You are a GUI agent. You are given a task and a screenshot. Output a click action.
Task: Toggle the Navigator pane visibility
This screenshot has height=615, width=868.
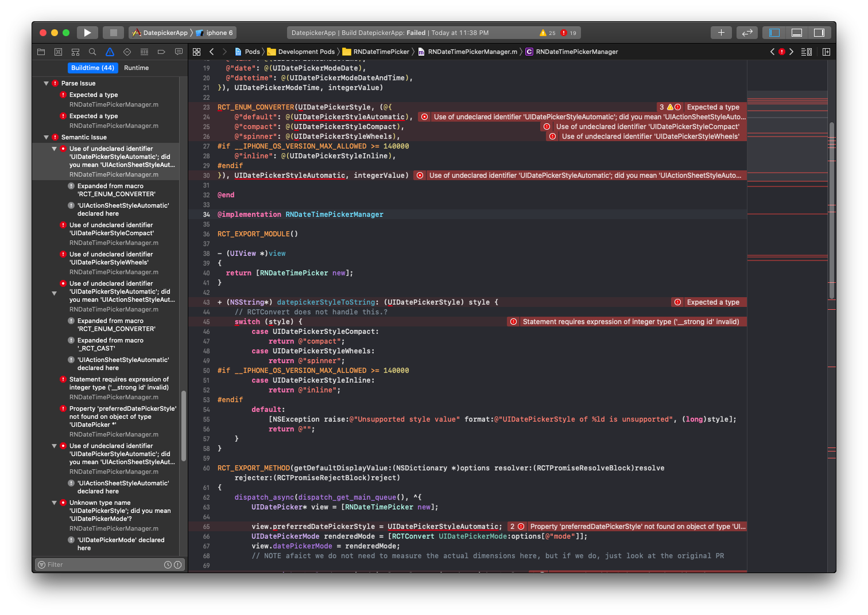(773, 32)
